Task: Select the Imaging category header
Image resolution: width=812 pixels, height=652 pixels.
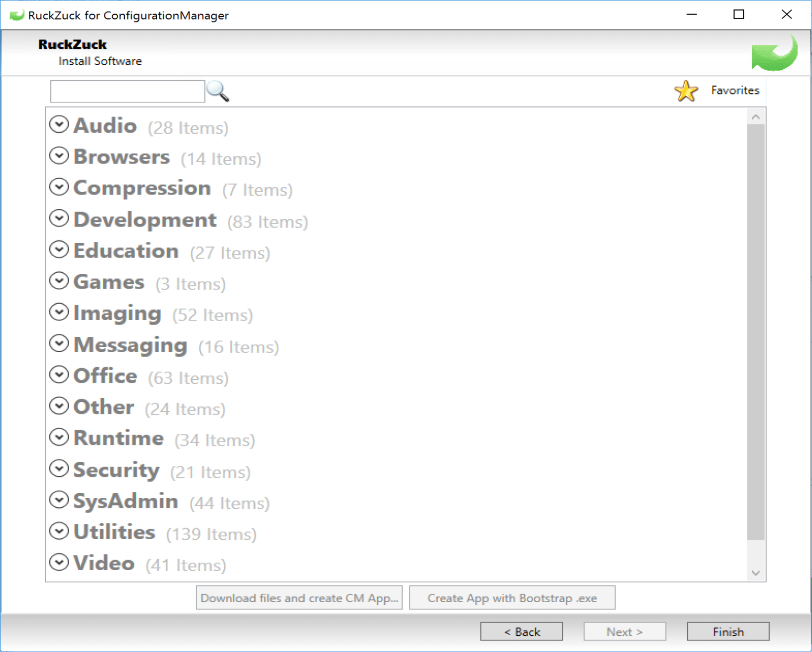Action: coord(117,313)
